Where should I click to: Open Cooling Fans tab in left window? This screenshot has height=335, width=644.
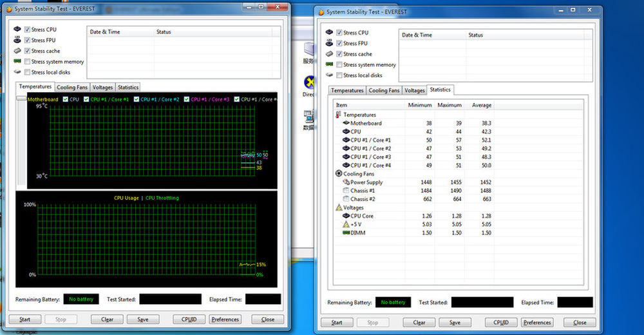coord(72,87)
